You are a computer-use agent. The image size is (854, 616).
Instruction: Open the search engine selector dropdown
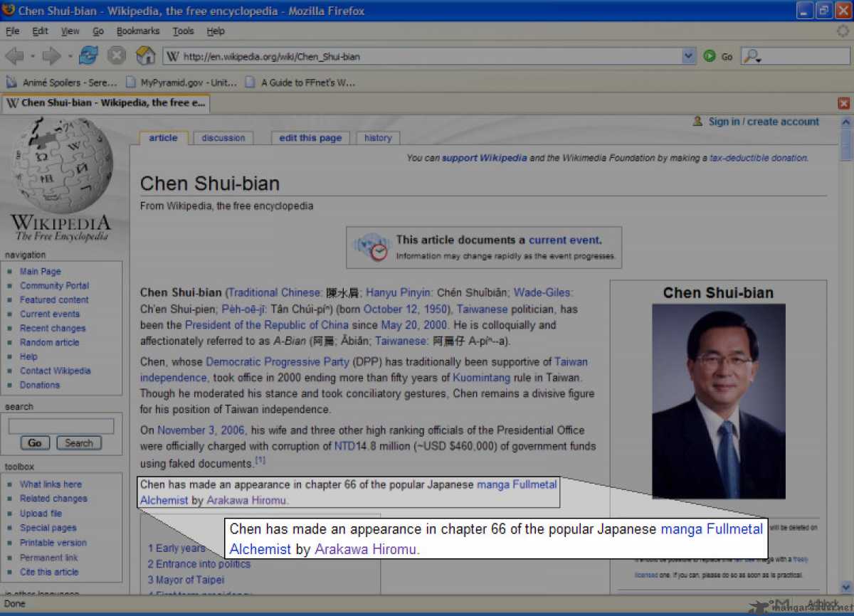click(x=752, y=57)
